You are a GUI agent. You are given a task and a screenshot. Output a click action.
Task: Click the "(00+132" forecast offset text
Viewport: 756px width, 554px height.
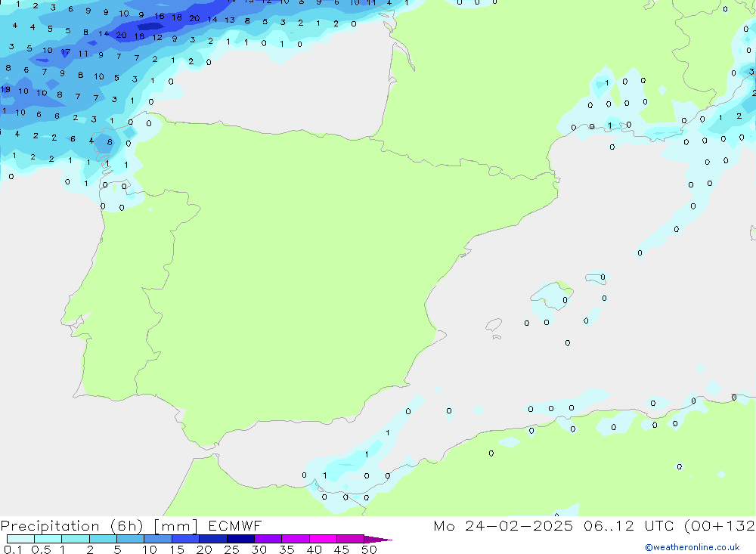[720, 526]
